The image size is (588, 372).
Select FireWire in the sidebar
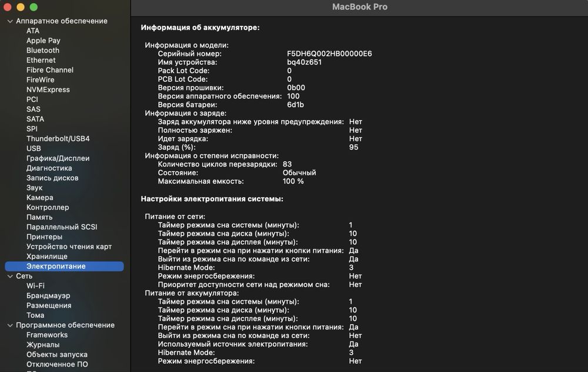click(x=40, y=79)
